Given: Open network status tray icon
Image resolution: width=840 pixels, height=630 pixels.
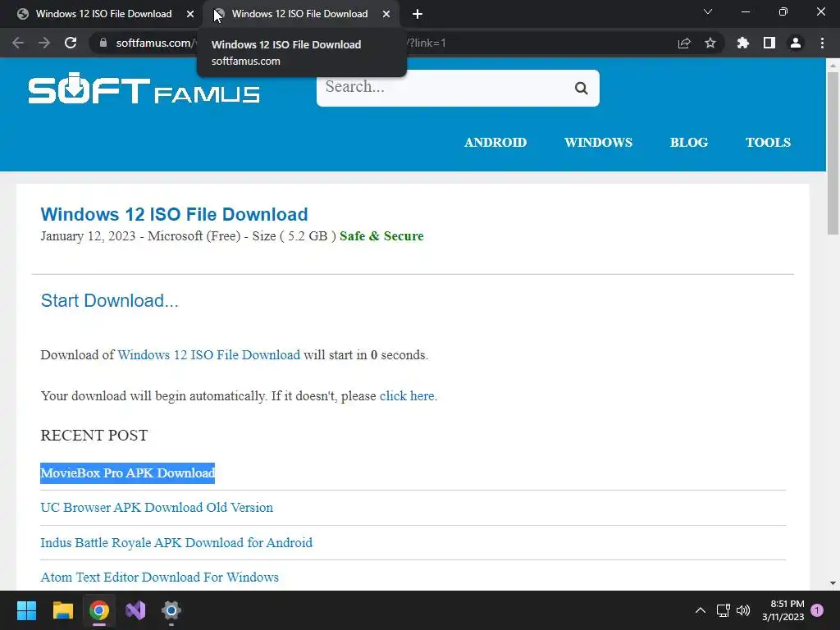Looking at the screenshot, I should click(x=724, y=610).
